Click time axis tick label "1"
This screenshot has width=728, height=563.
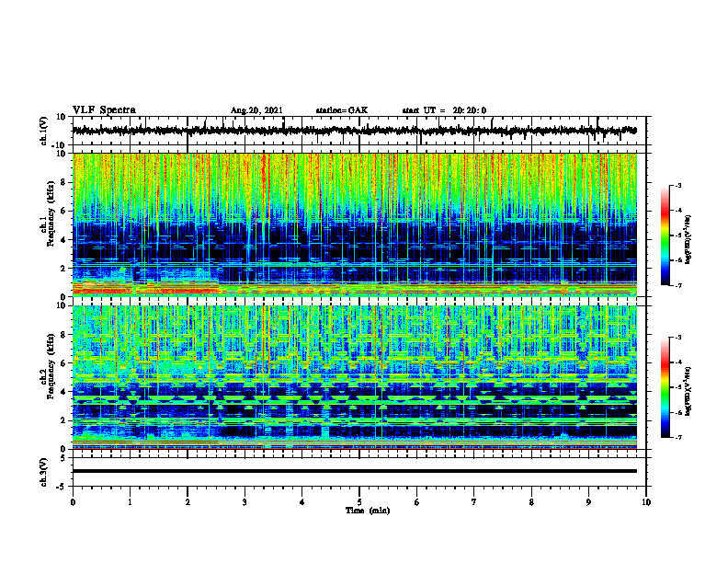coord(130,502)
